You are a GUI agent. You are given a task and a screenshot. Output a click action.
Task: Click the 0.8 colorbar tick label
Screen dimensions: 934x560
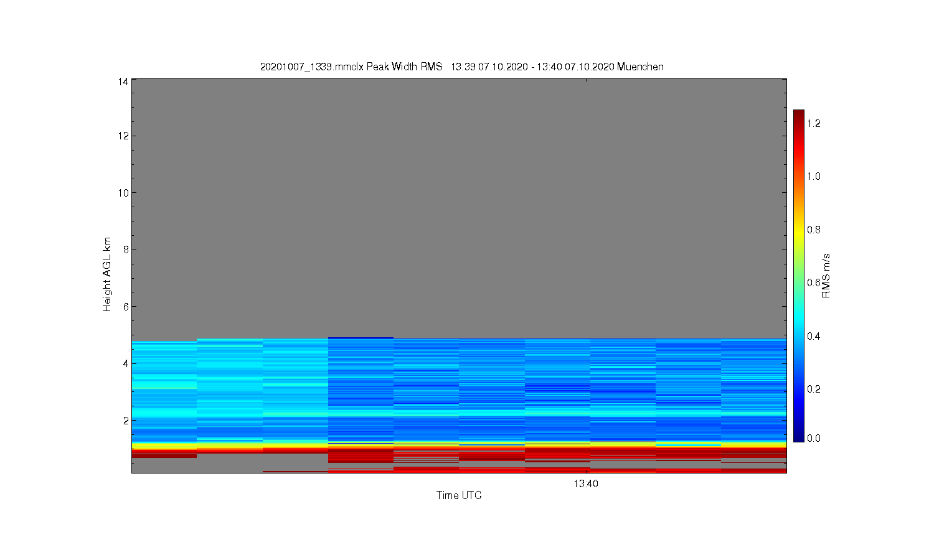tap(814, 230)
